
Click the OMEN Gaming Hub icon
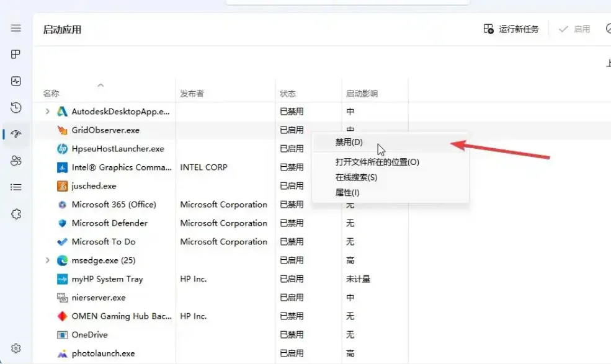(63, 316)
